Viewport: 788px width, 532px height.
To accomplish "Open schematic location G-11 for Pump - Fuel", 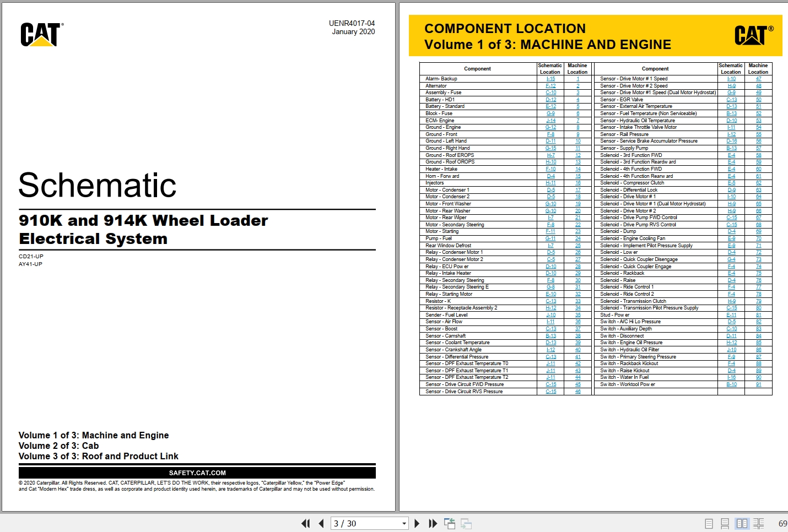I will pos(550,238).
